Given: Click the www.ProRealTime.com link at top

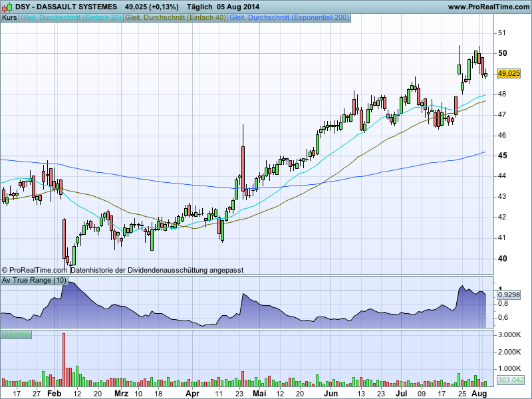Looking at the screenshot, I should [x=488, y=7].
